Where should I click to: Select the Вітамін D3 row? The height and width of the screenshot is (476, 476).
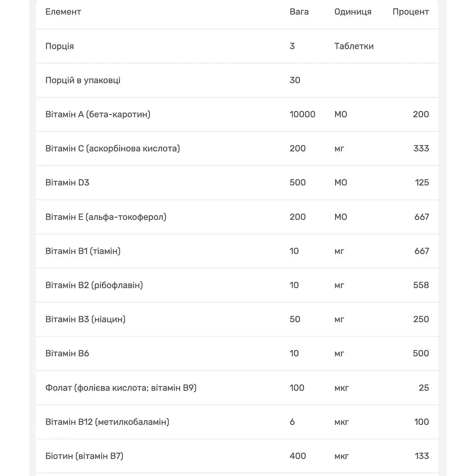(x=237, y=183)
